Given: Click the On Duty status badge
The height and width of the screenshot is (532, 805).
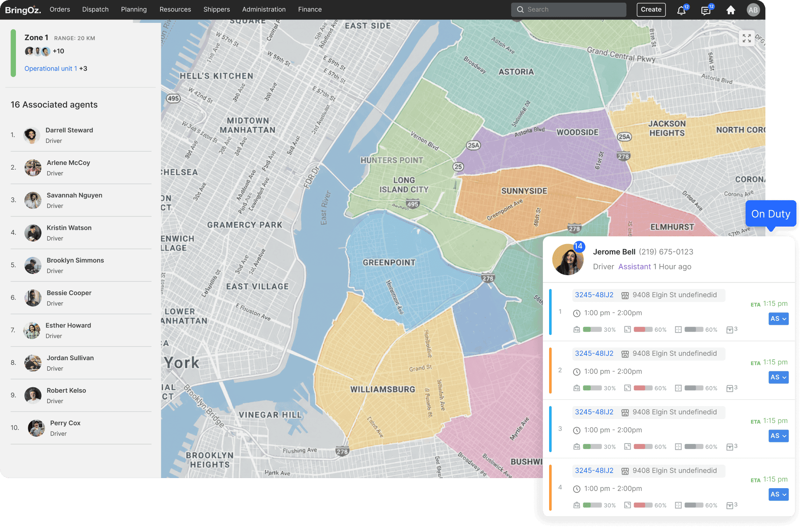Looking at the screenshot, I should coord(771,214).
